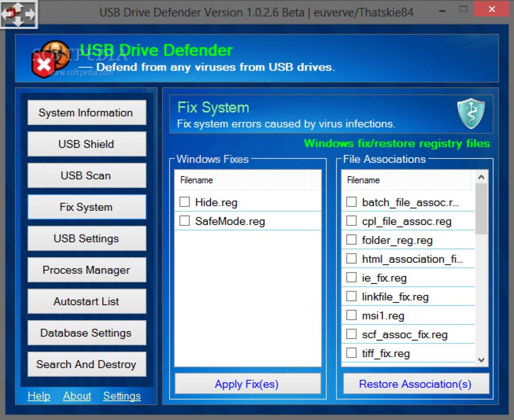Select the msi1.reg file name
The image size is (514, 420).
[383, 316]
